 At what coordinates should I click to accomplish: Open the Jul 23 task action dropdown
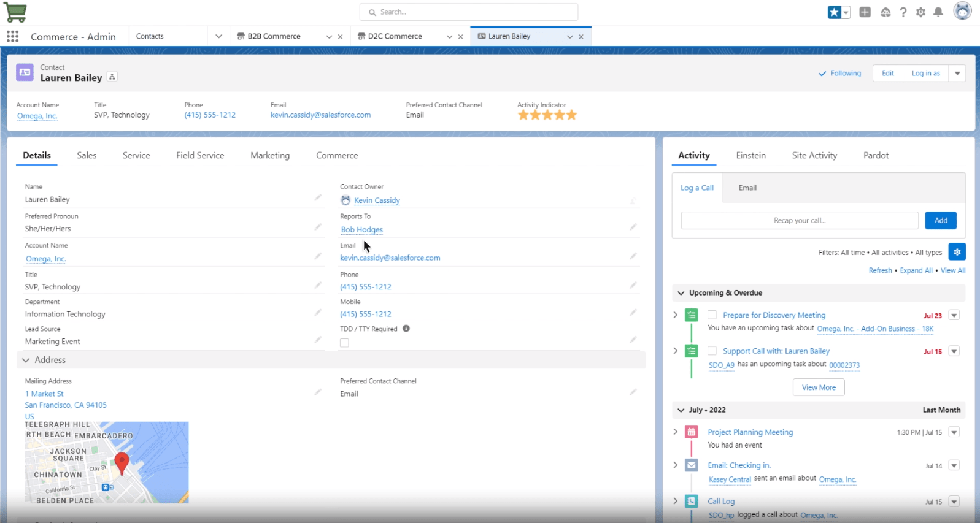(x=954, y=315)
